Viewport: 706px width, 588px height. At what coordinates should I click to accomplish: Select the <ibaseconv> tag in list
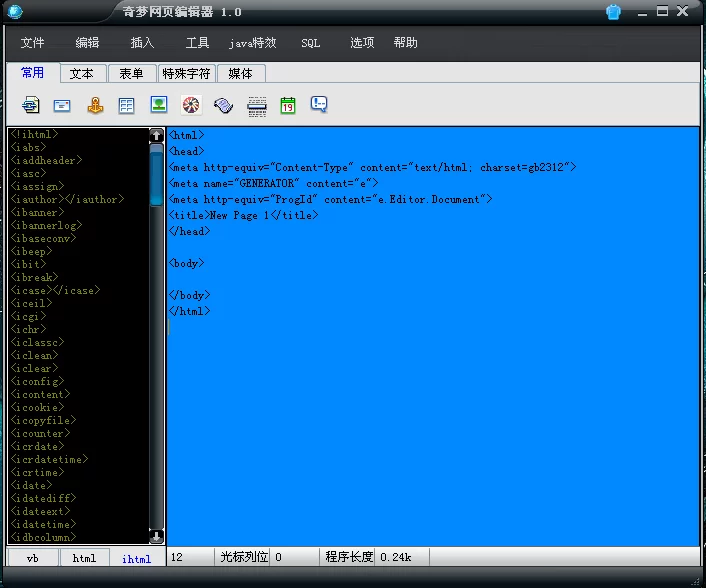pyautogui.click(x=43, y=238)
